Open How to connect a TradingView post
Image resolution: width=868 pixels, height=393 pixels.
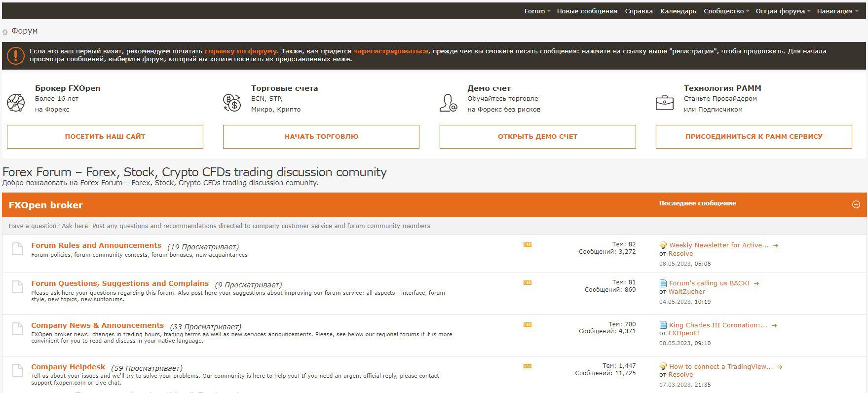pos(721,367)
